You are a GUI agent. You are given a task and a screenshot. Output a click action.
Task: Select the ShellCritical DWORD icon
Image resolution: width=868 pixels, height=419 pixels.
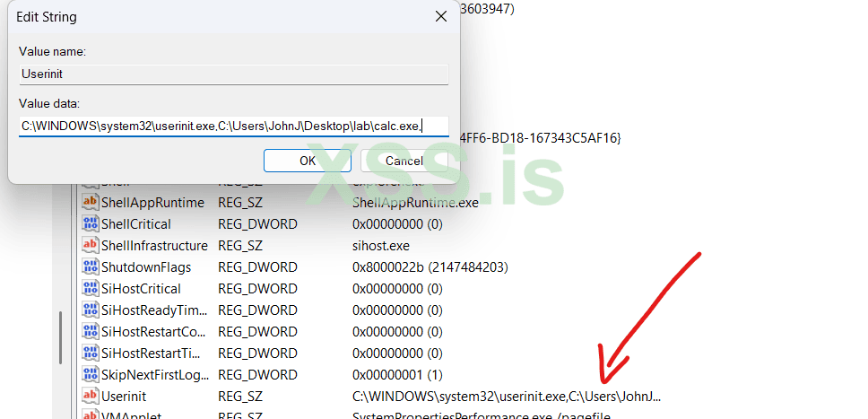pyautogui.click(x=90, y=224)
